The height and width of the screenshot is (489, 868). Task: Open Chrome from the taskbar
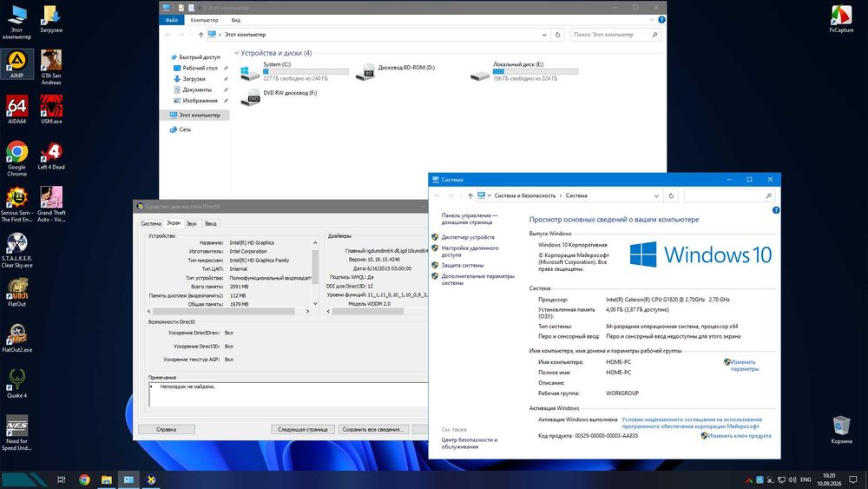(84, 479)
